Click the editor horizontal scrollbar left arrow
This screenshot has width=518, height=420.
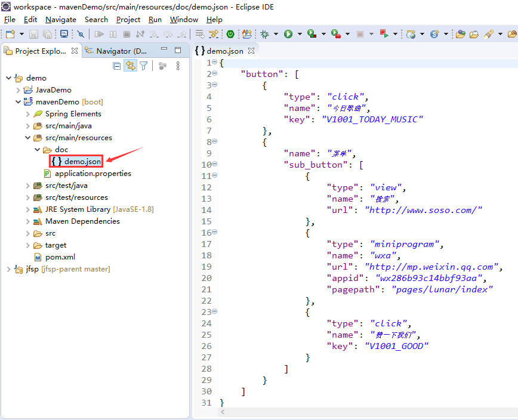click(223, 412)
